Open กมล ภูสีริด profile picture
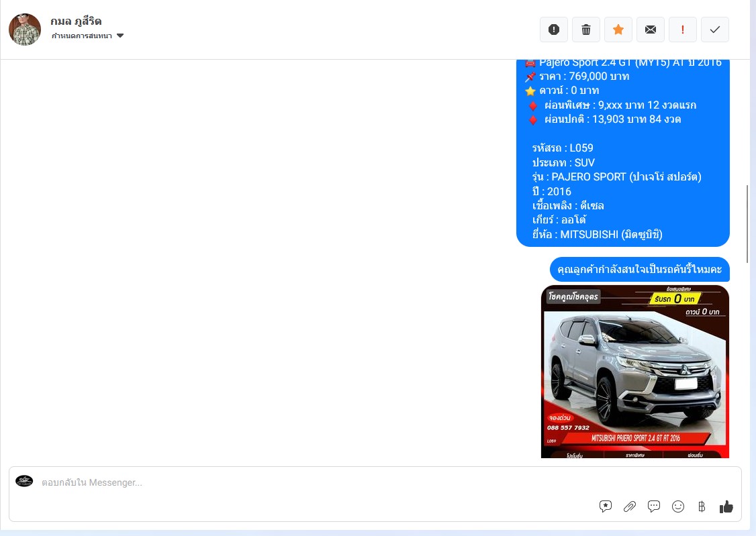 click(x=25, y=30)
